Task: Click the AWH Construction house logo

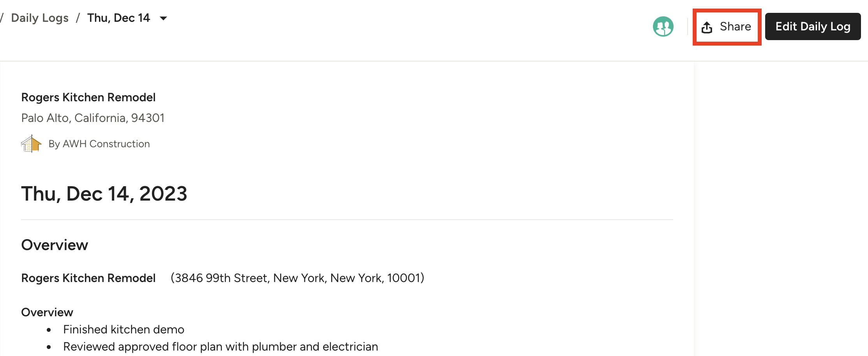Action: [x=31, y=144]
